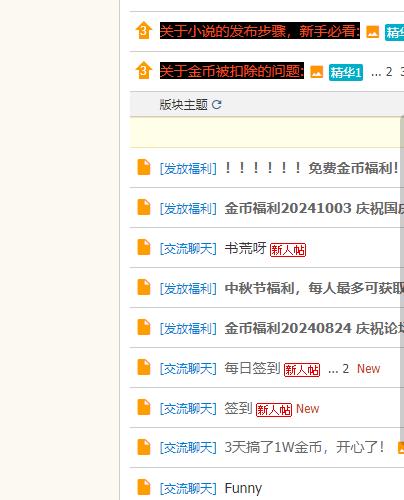This screenshot has width=404, height=500.
Task: Select 交流聊天 tag on 每日签到 row
Action: (x=188, y=368)
